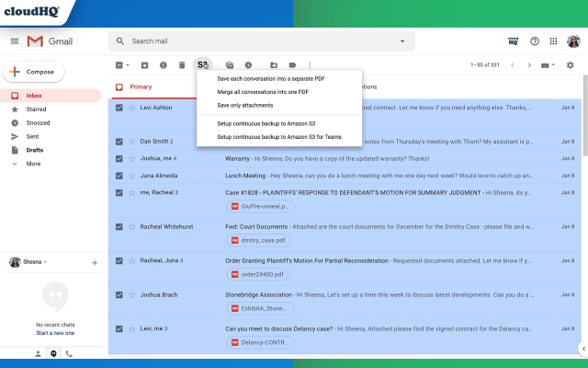Select Save only attachments
The width and height of the screenshot is (588, 368).
[245, 106]
